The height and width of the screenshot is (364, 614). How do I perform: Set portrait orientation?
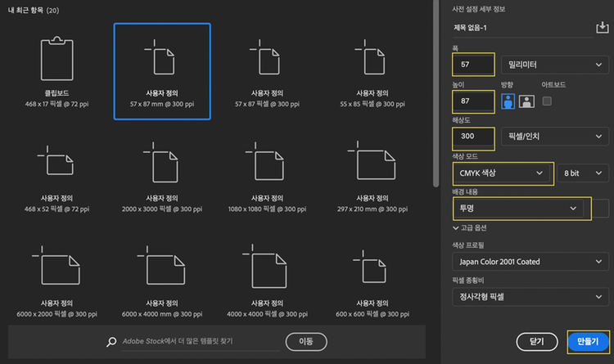pyautogui.click(x=508, y=101)
